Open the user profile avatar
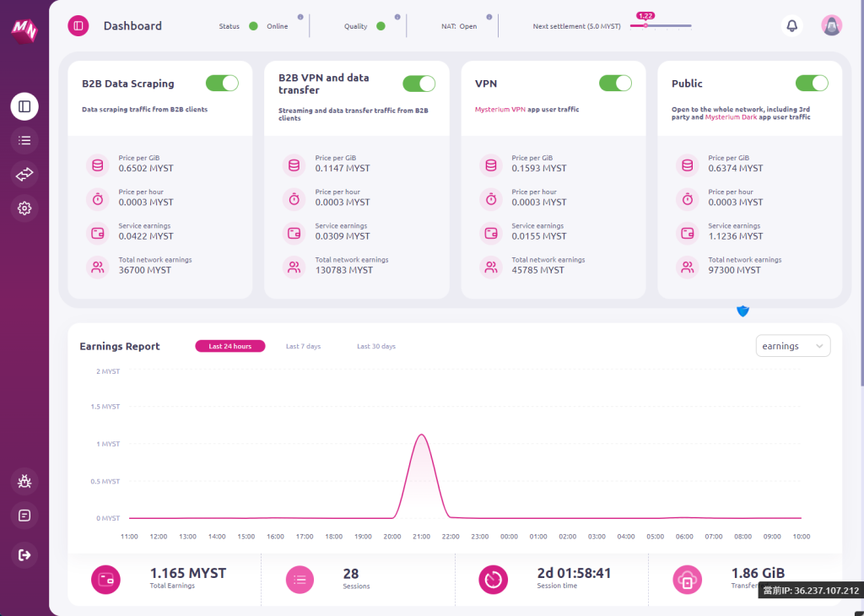Viewport: 864px width, 616px height. pyautogui.click(x=831, y=26)
